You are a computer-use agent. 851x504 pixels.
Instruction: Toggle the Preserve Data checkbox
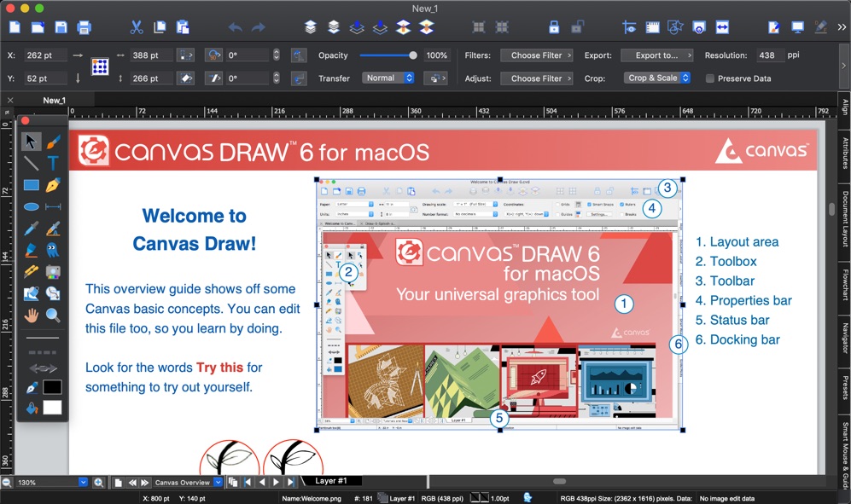click(x=709, y=78)
